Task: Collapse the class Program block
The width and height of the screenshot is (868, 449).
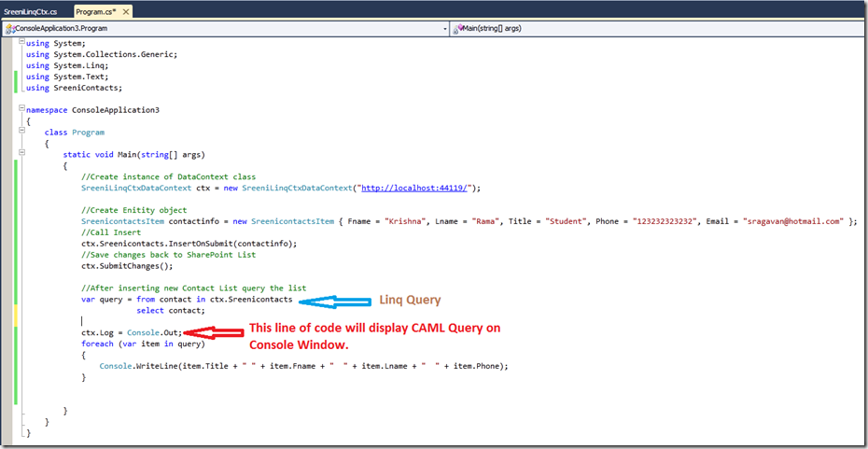Action: click(21, 131)
